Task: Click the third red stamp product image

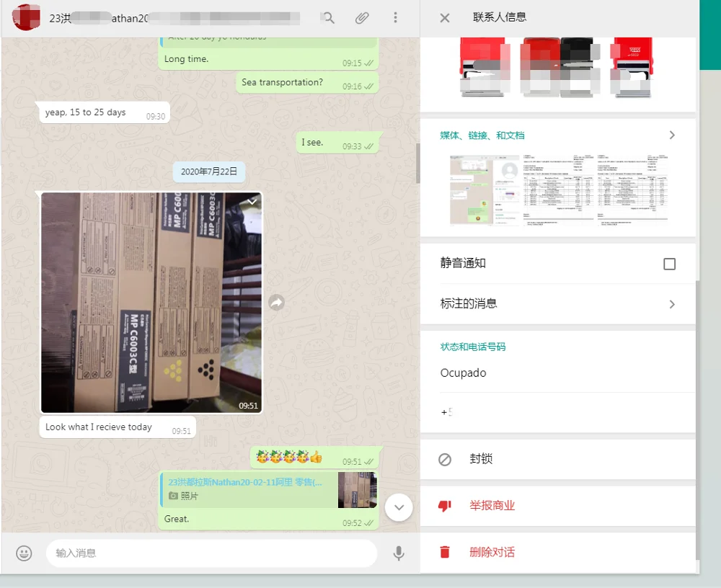Action: (x=632, y=67)
